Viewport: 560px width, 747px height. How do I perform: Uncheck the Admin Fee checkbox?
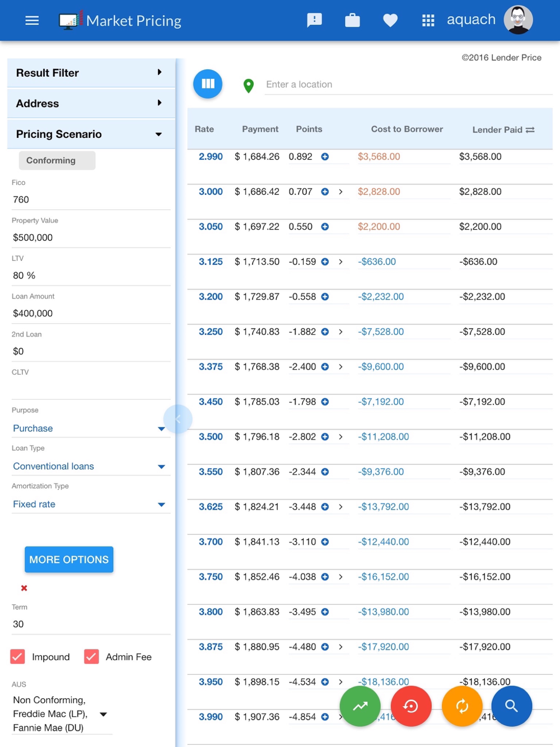click(91, 656)
